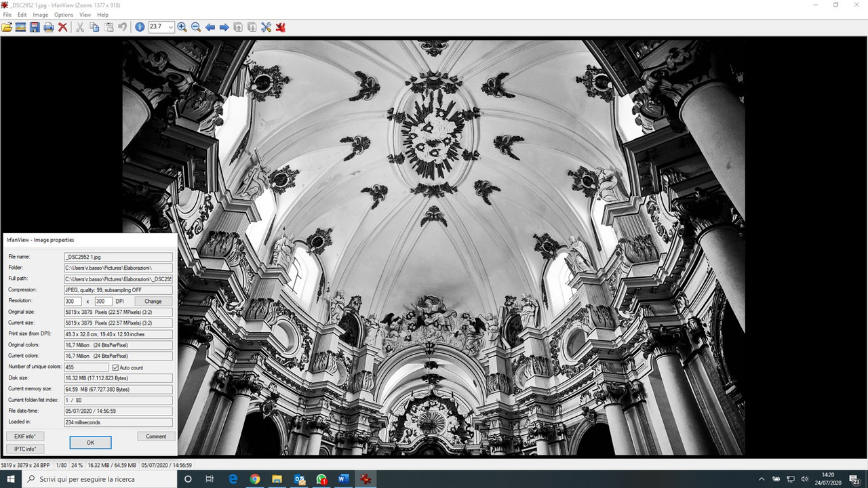
Task: Go to next image with right arrow
Action: pyautogui.click(x=224, y=27)
